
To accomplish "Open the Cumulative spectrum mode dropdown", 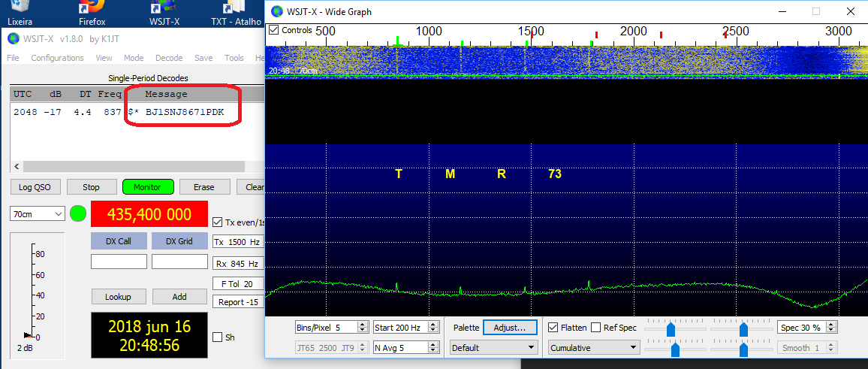I will 593,348.
